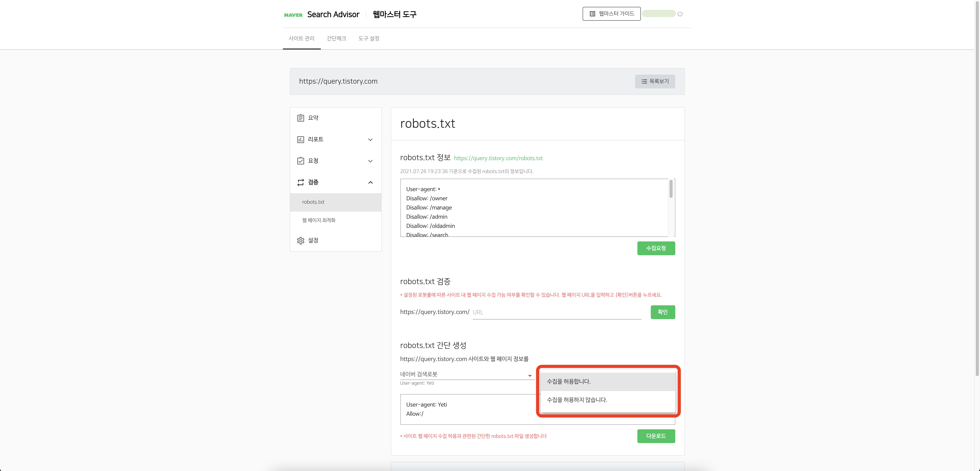The image size is (980, 471).
Task: Click the NAVER logo
Action: [293, 15]
